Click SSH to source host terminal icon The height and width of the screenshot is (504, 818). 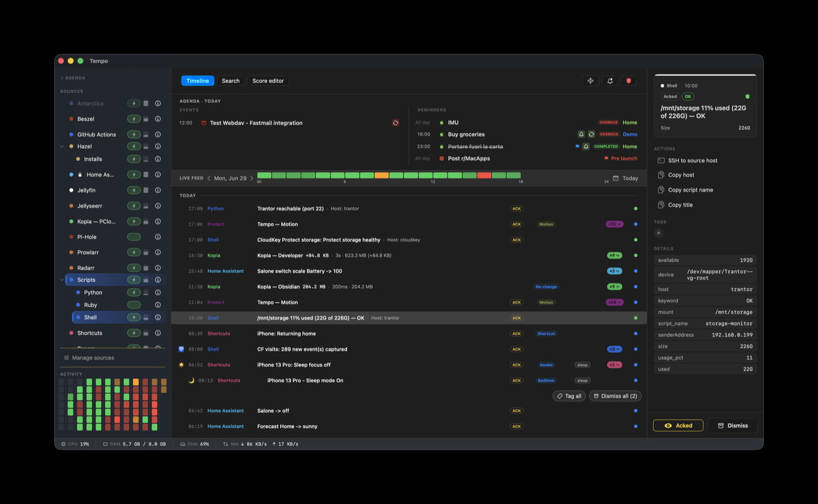661,161
